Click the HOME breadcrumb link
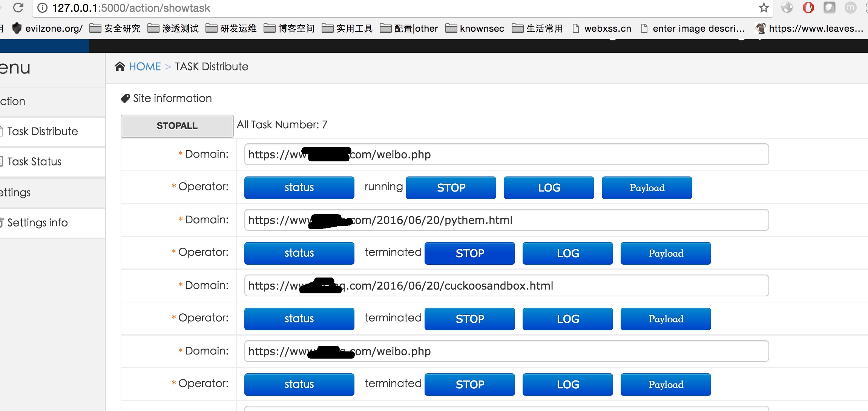 click(x=145, y=66)
